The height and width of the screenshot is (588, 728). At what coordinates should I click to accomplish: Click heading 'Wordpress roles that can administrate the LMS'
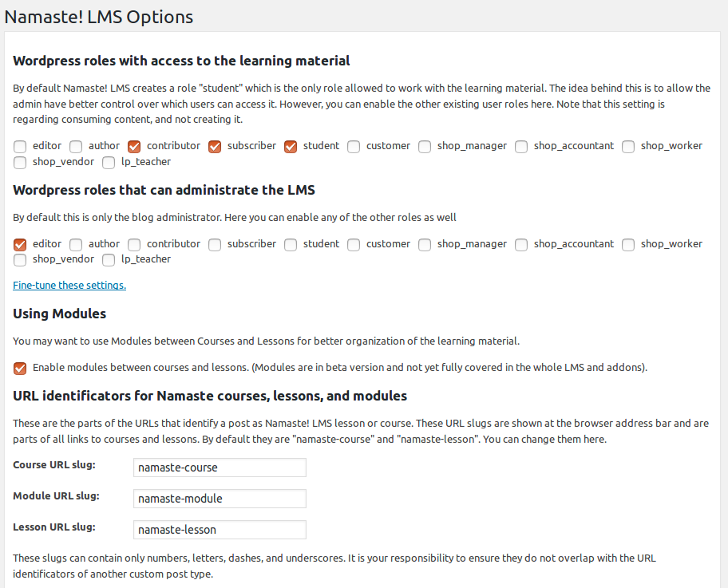pyautogui.click(x=164, y=190)
